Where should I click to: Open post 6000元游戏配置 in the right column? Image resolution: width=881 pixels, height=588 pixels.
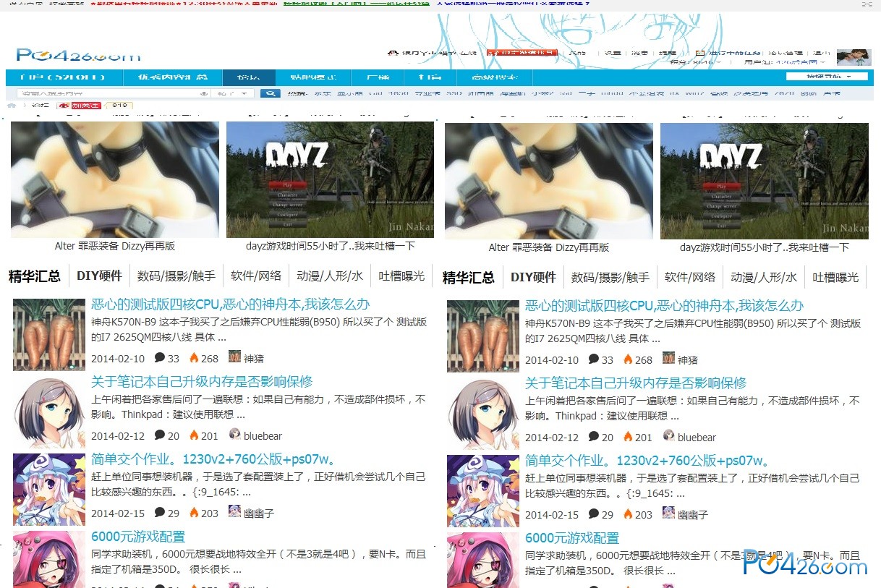pos(572,537)
